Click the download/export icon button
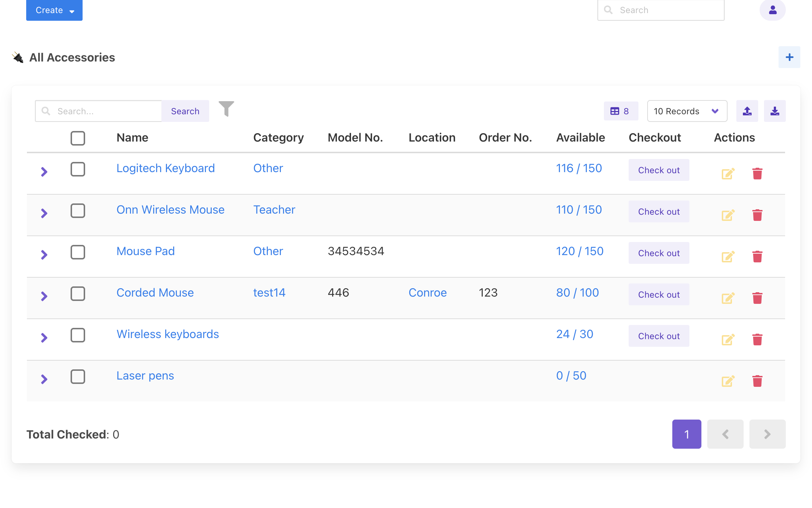This screenshot has width=812, height=508. pos(775,111)
